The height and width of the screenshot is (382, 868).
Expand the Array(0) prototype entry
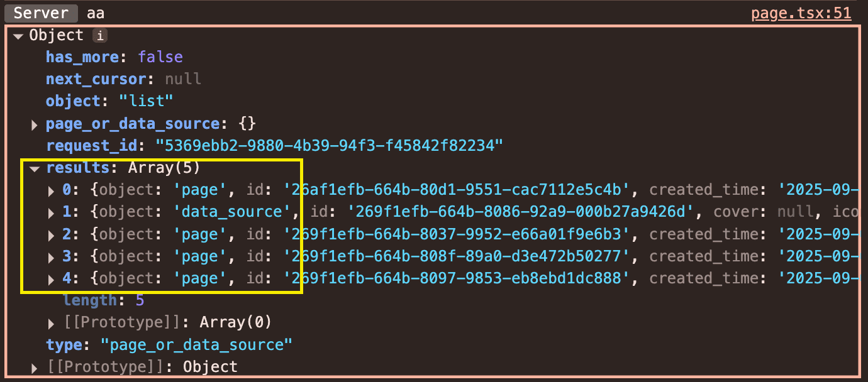(52, 323)
